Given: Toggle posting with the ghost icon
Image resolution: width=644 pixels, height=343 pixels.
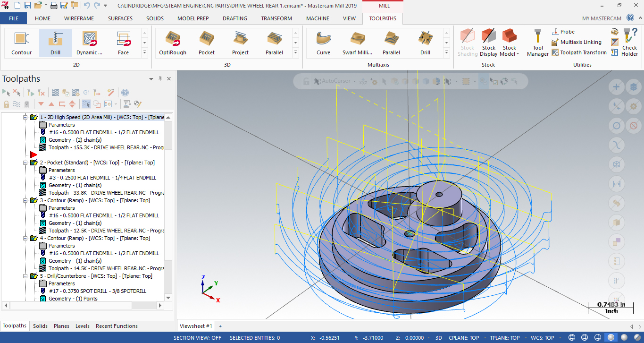Looking at the screenshot, I should (x=27, y=104).
